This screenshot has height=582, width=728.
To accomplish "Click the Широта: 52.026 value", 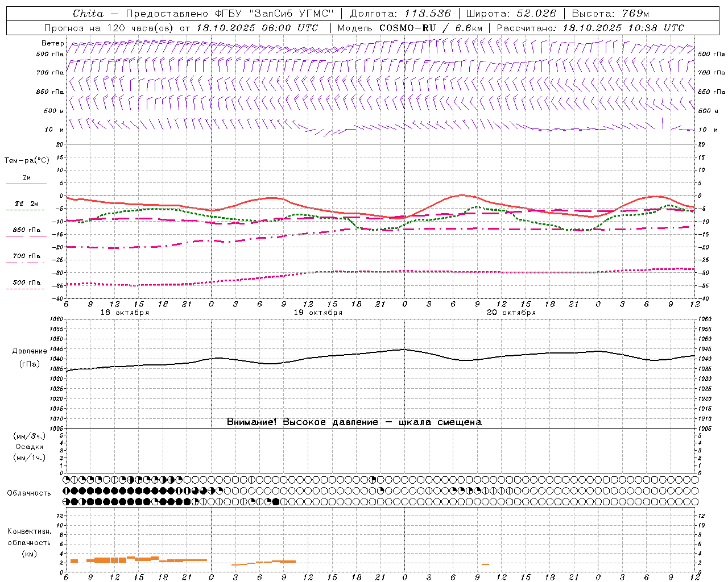I will point(511,14).
